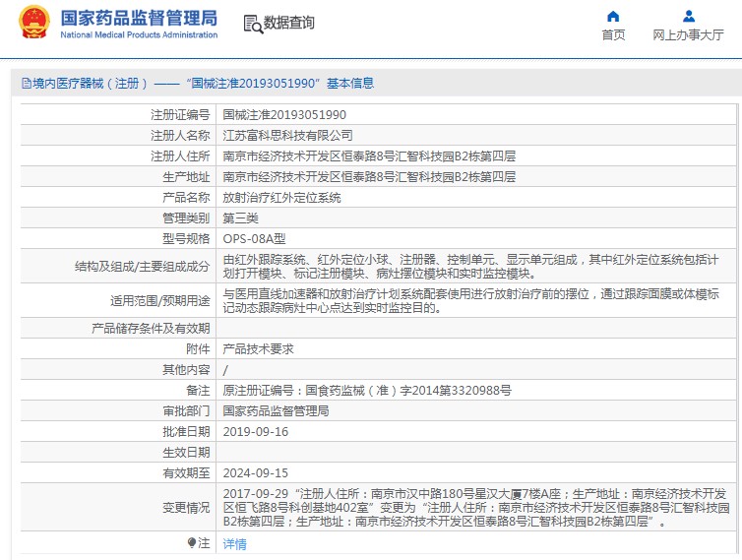Click the national emblem logo
This screenshot has height=560, width=742.
click(x=34, y=24)
